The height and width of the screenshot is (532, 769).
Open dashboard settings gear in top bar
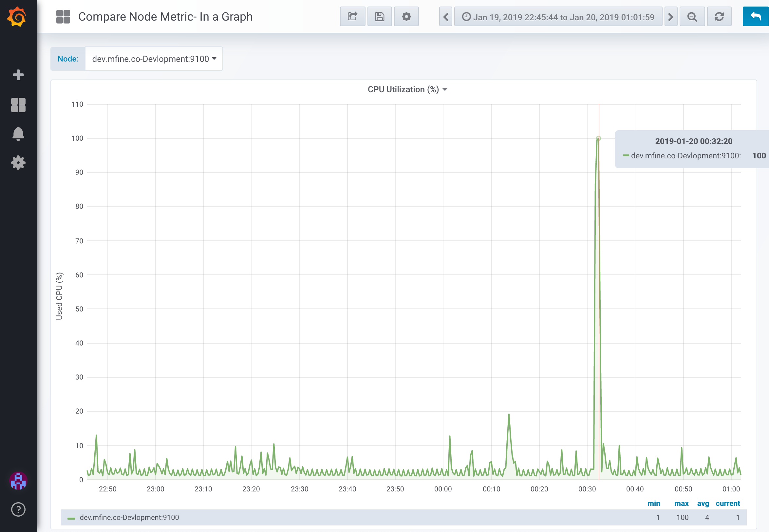click(x=406, y=17)
